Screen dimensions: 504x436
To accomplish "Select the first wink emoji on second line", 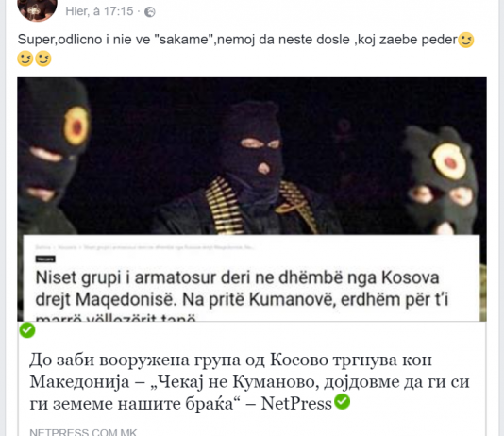I will (25, 59).
